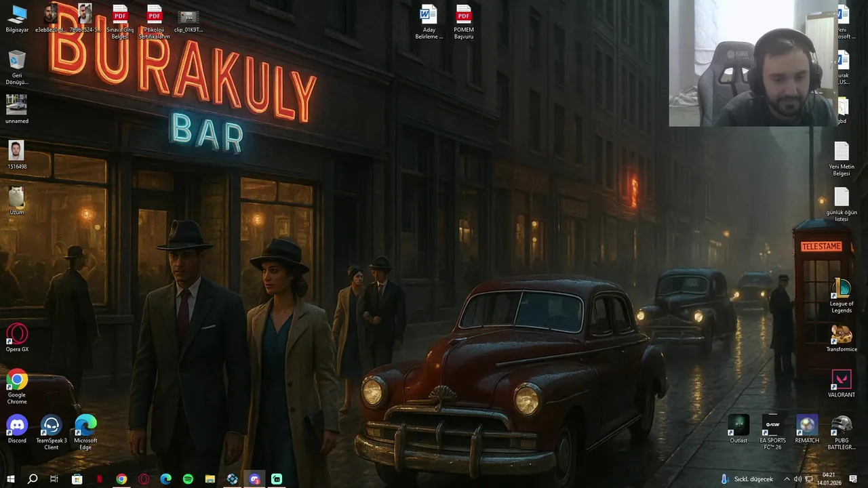Switch to Google Chrome in the taskbar

tap(121, 479)
